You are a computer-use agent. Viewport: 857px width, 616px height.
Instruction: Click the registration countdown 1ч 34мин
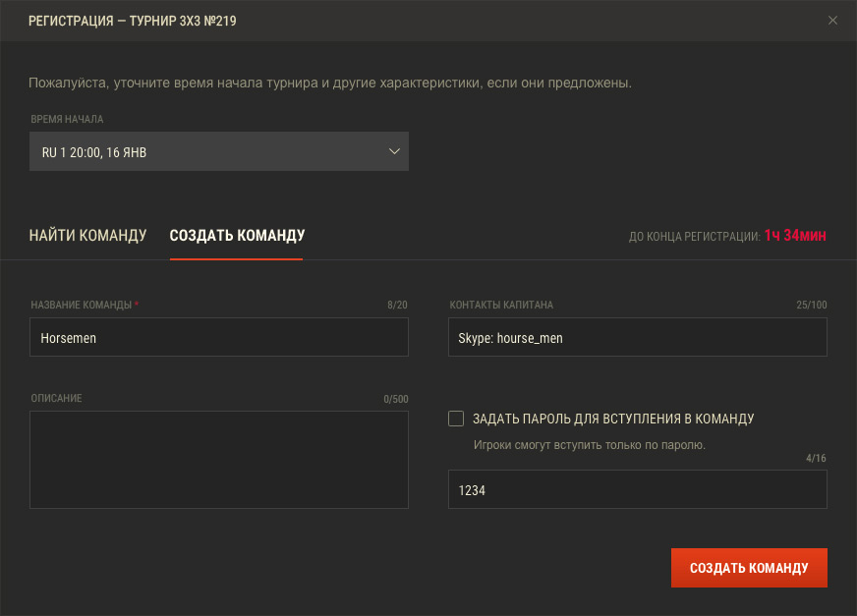pyautogui.click(x=795, y=236)
